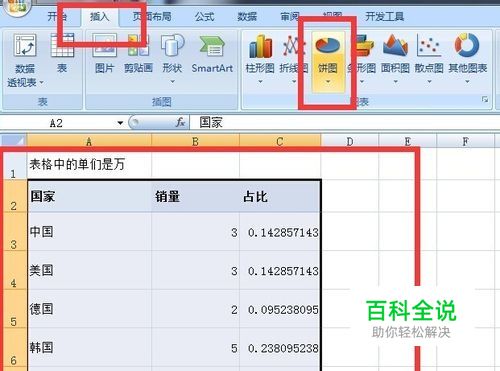500x371 pixels.
Task: Expand the Other Charts dropdown arrow
Action: point(467,81)
